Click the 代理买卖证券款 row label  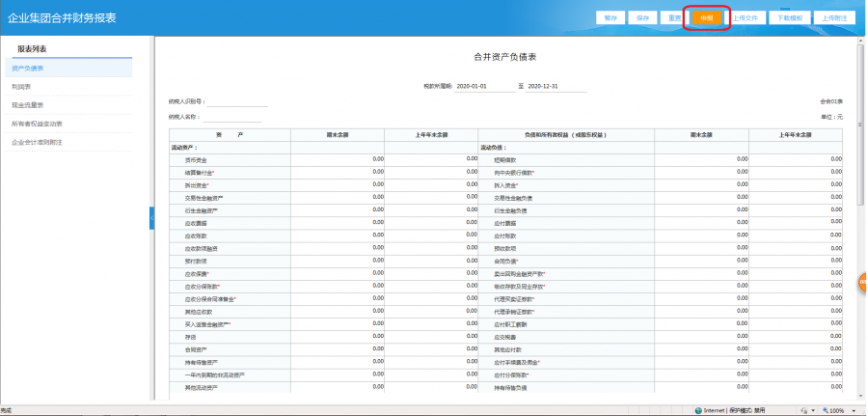coord(513,299)
